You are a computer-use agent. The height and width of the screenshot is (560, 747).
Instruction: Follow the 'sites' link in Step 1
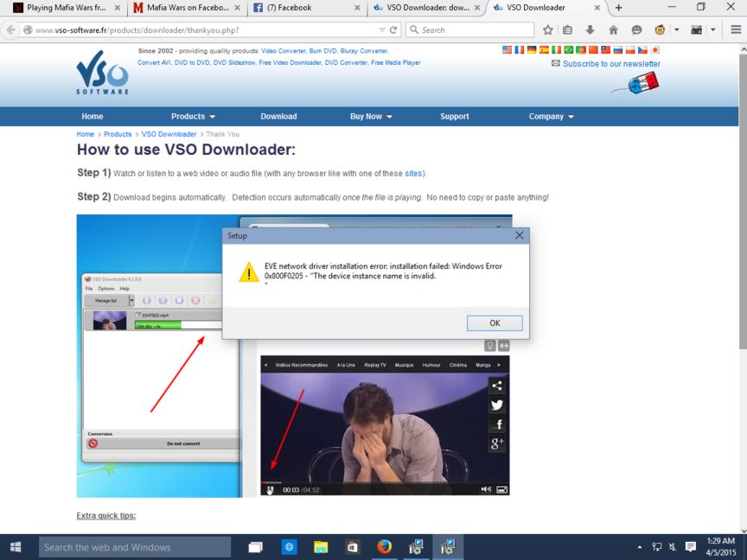pos(413,174)
